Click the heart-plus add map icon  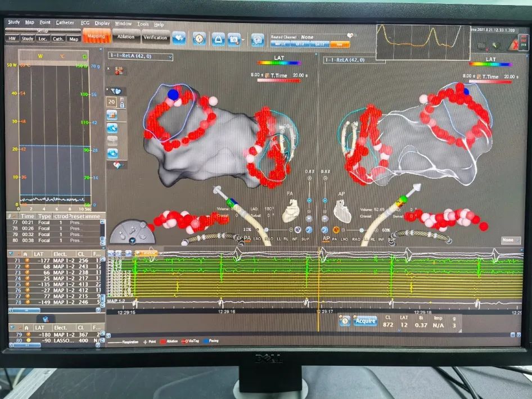(179, 38)
